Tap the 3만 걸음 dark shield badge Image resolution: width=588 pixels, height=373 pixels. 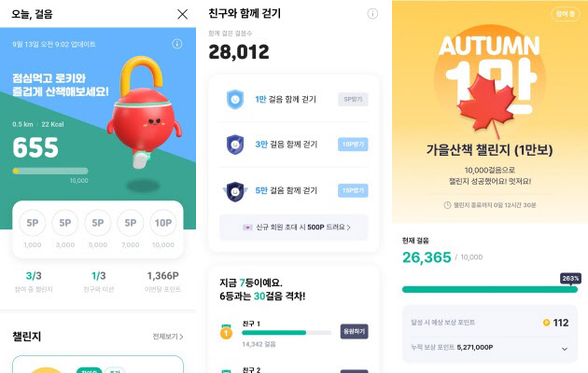point(235,145)
